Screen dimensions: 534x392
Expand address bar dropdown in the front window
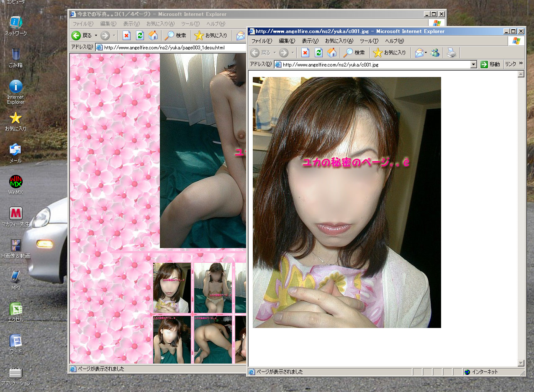tap(474, 64)
